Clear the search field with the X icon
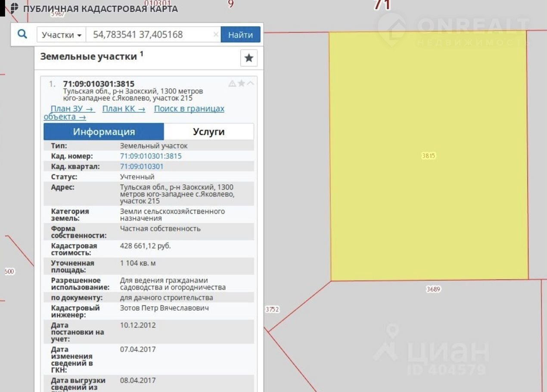This screenshot has width=547, height=392. 216,34
